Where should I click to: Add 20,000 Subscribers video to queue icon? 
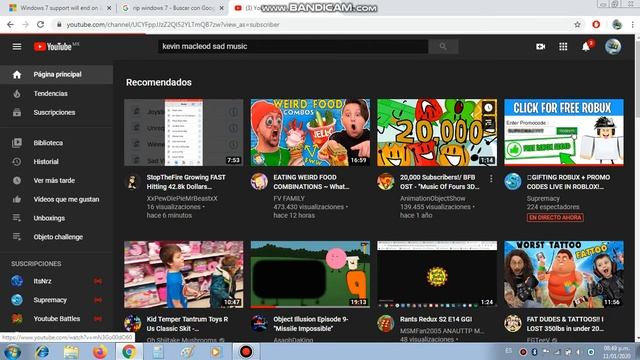[488, 122]
